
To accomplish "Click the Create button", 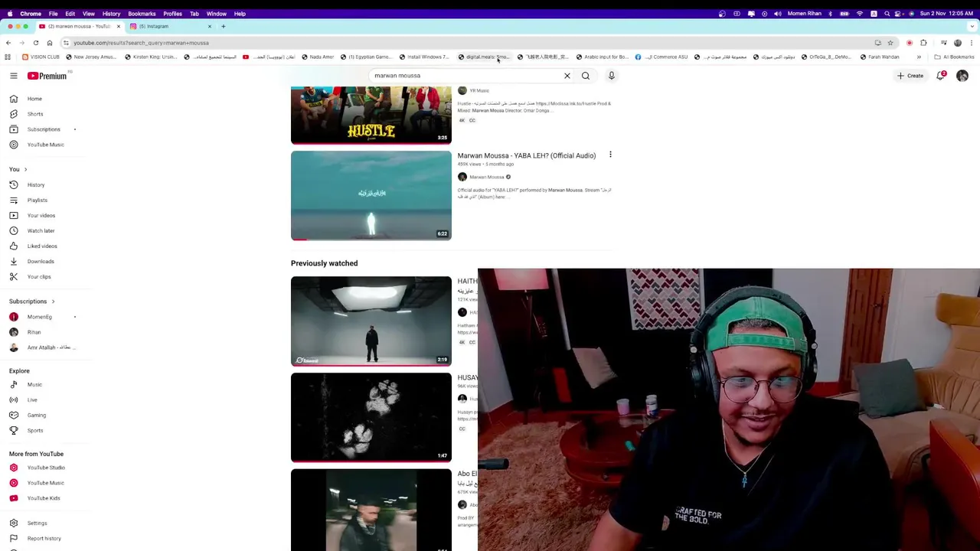I will click(910, 76).
